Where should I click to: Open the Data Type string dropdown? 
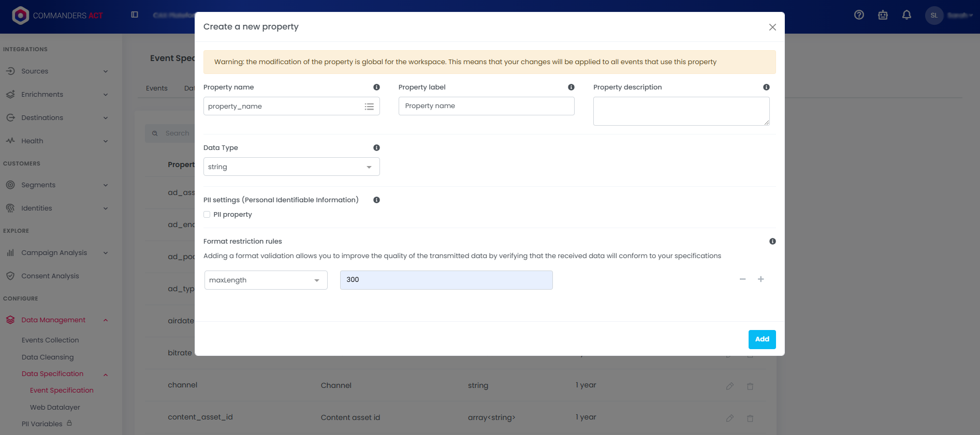tap(291, 167)
